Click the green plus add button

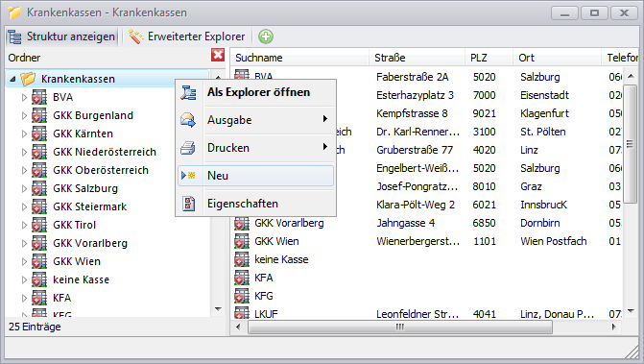tap(266, 36)
